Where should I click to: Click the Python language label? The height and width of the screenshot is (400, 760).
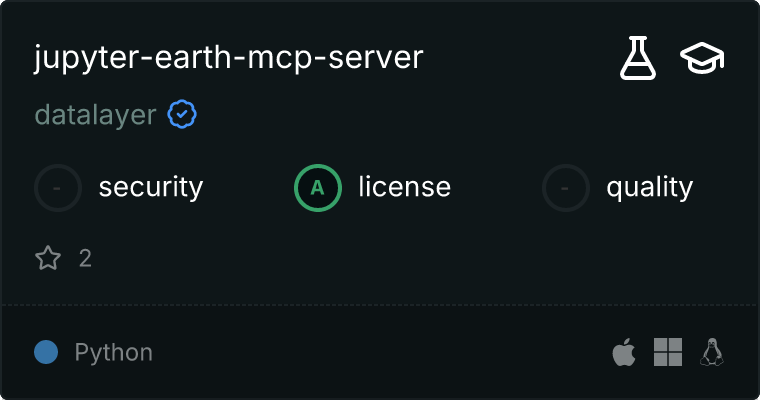tap(113, 352)
